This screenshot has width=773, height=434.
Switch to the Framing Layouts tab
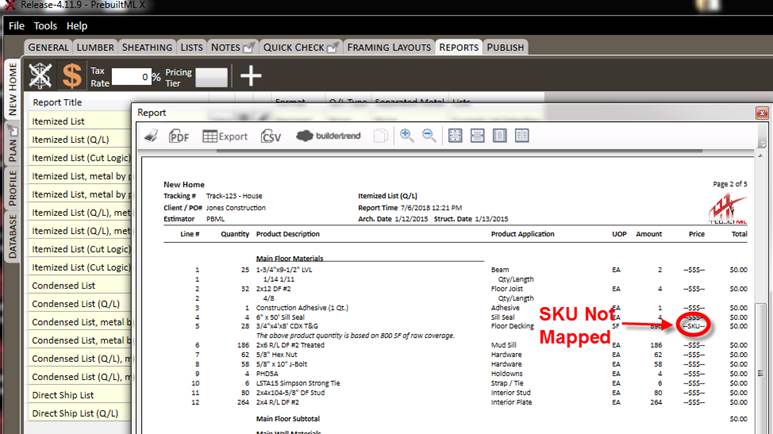(x=389, y=47)
